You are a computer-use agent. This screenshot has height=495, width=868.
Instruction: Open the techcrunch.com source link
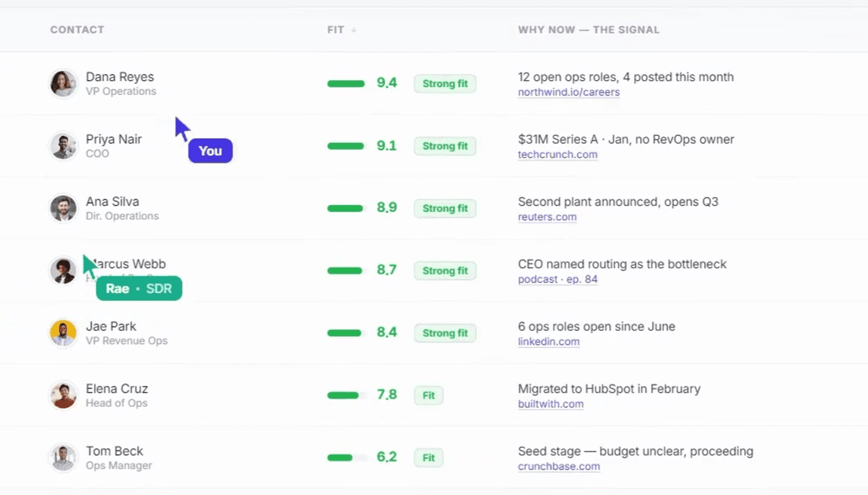pyautogui.click(x=557, y=155)
